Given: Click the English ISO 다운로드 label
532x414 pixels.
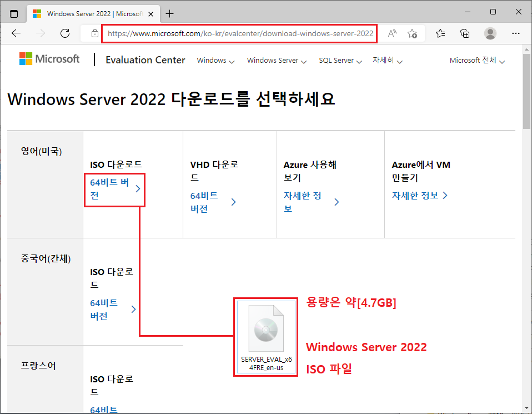Looking at the screenshot, I should [116, 164].
